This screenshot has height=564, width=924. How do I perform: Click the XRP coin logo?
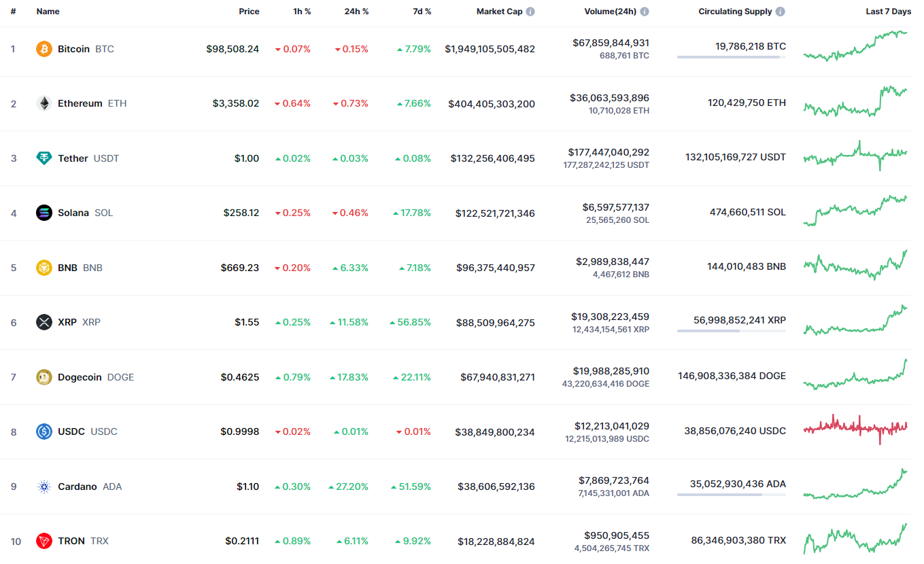[44, 322]
